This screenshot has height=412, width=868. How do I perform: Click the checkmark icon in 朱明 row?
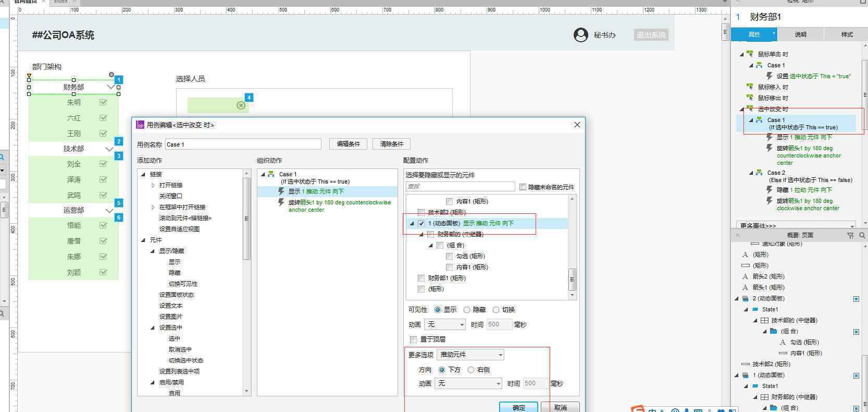(103, 102)
